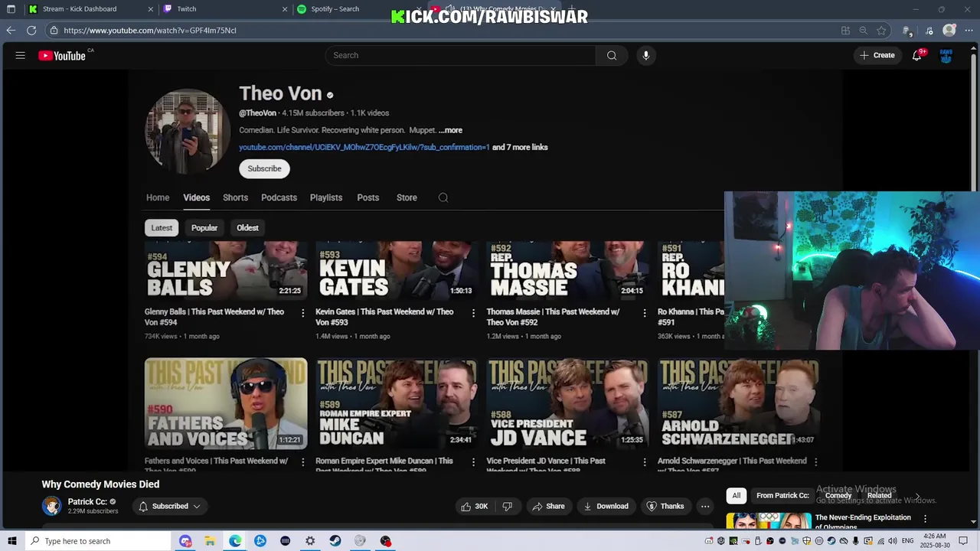Switch to Stream - Kick Dashboard tab
The image size is (980, 551).
[90, 9]
